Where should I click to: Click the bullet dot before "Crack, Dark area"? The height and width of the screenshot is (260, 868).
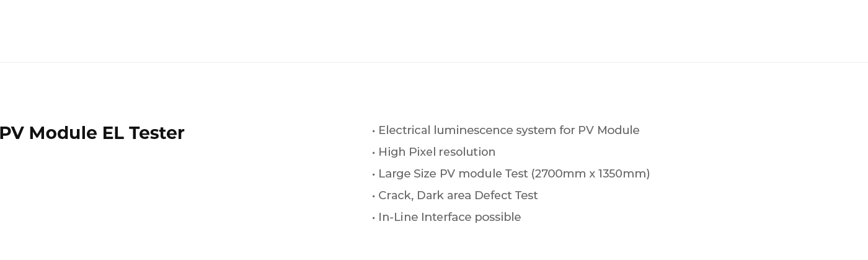coord(374,196)
